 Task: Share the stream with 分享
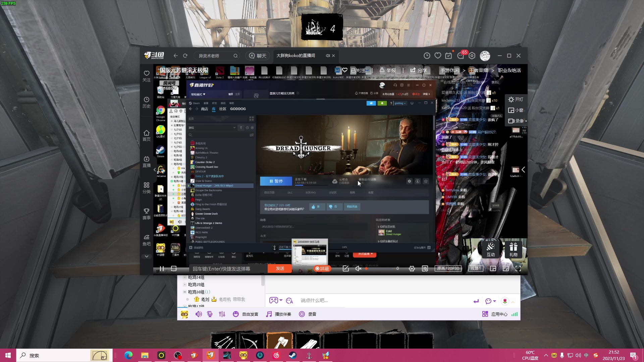419,70
